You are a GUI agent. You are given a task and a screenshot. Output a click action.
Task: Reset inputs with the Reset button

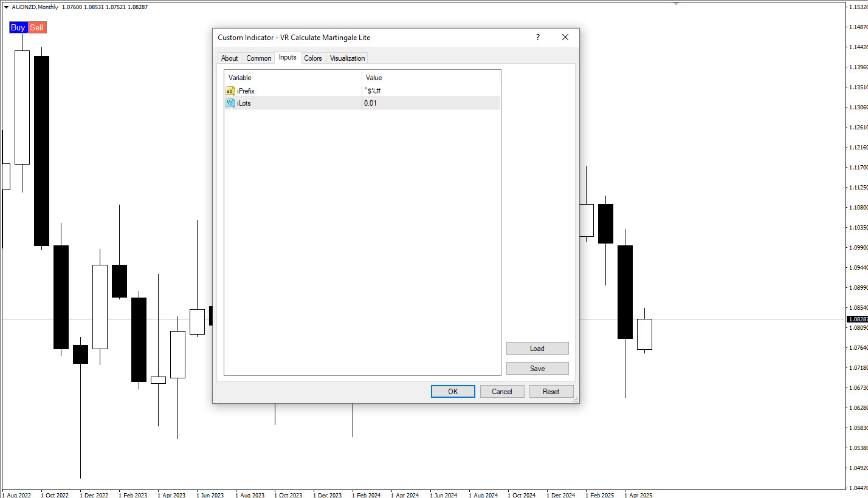click(551, 392)
